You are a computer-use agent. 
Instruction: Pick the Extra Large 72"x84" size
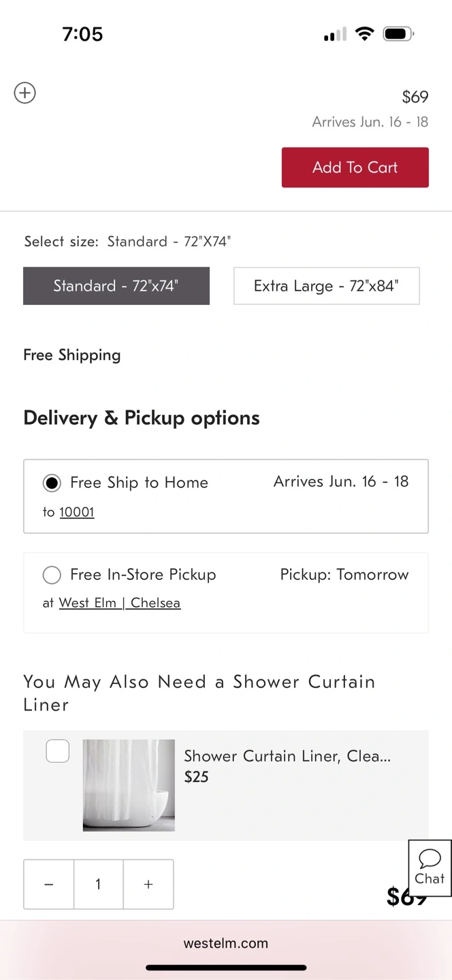(326, 286)
